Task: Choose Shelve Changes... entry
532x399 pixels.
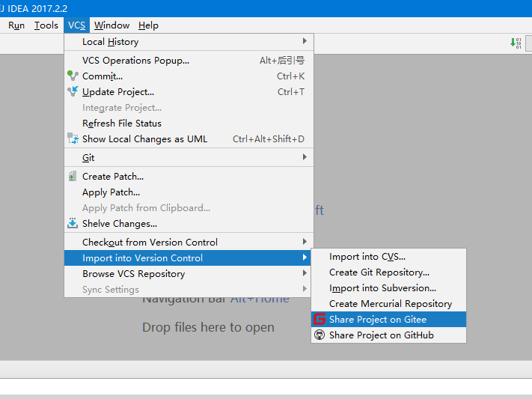Action: coord(189,223)
